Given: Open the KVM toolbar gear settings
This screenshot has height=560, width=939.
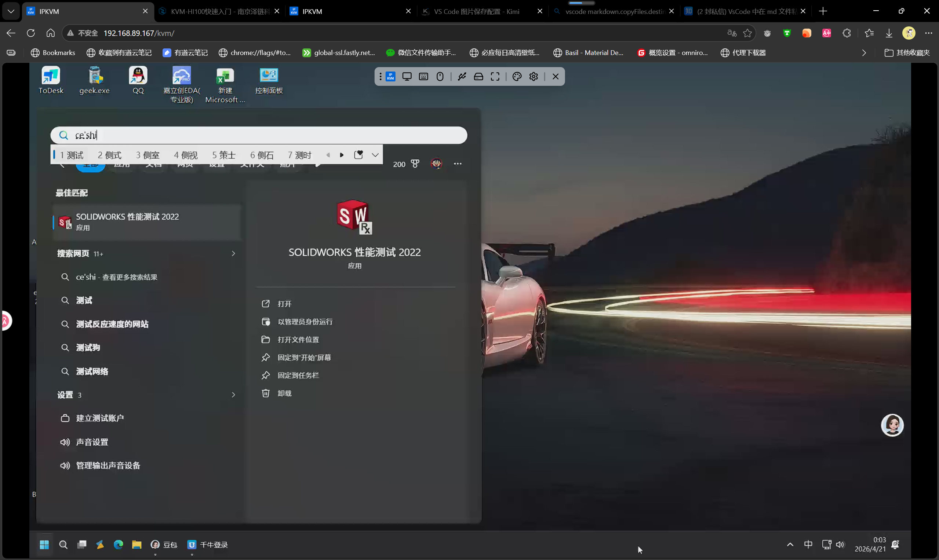Looking at the screenshot, I should [x=534, y=77].
